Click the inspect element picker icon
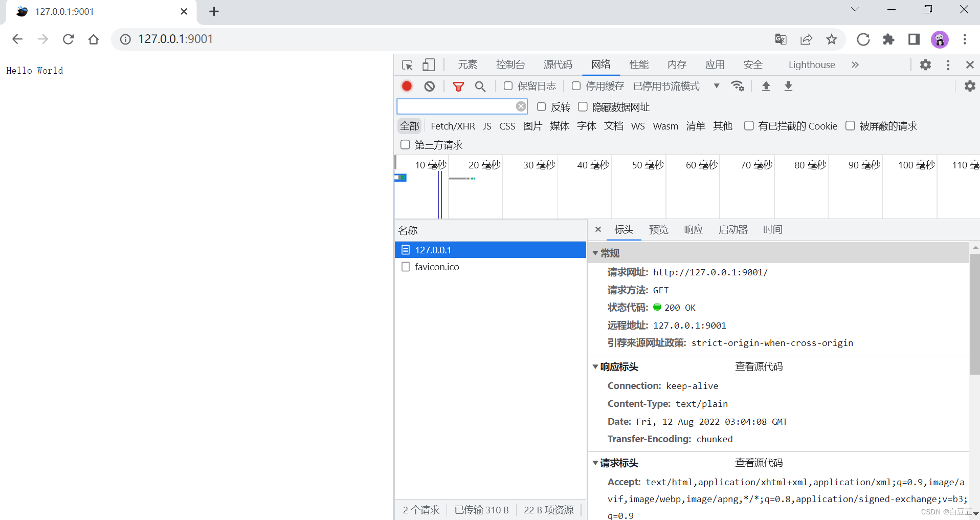The height and width of the screenshot is (520, 980). tap(407, 65)
